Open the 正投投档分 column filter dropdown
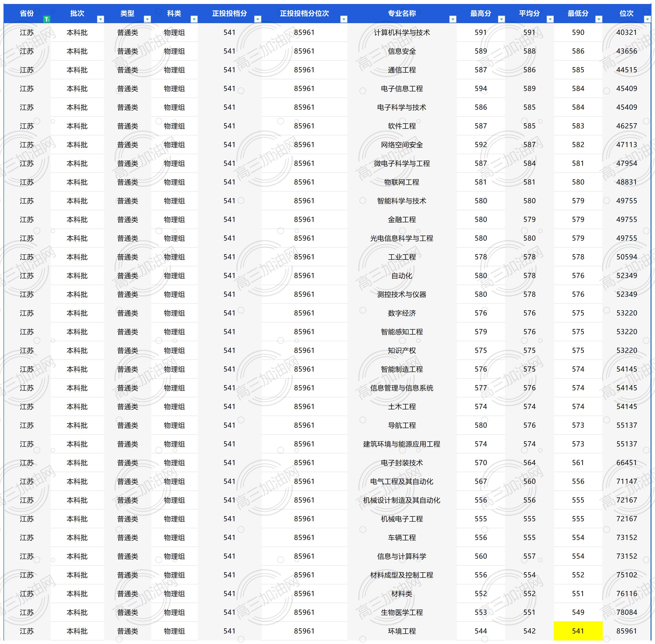This screenshot has height=644, width=655. 258,19
